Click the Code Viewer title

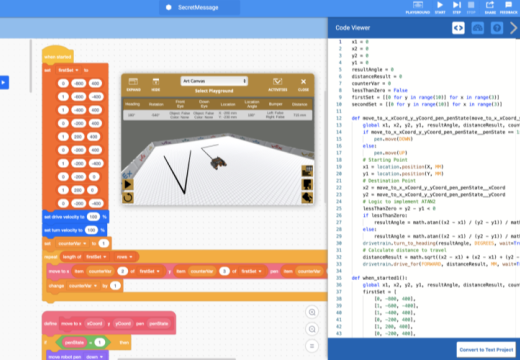[353, 28]
